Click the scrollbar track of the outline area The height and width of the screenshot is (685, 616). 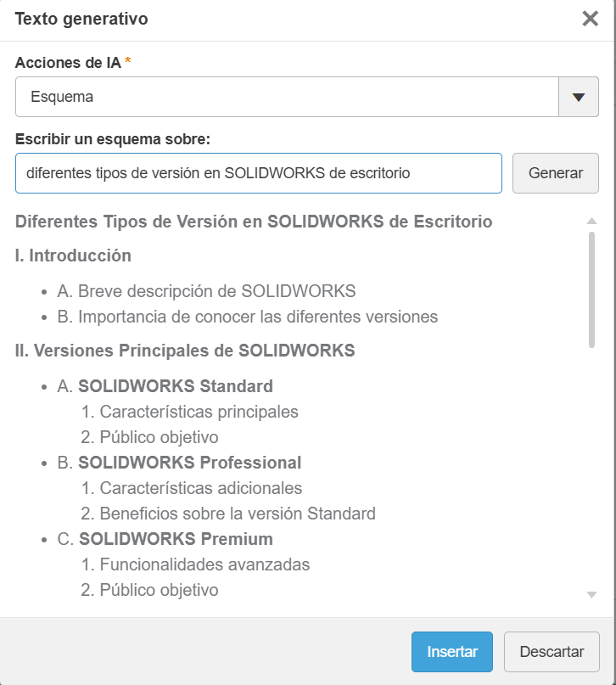[x=593, y=467]
